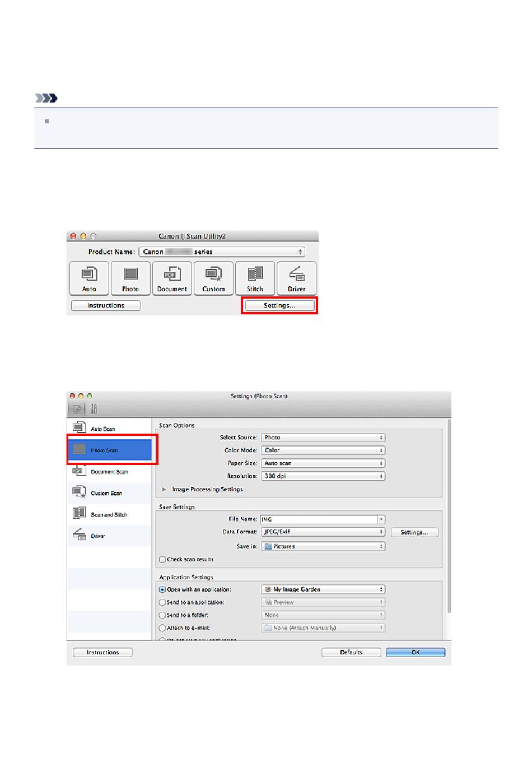Click the Photo button in Canon IJ Scan Utility2
The width and height of the screenshot is (532, 767).
(130, 278)
